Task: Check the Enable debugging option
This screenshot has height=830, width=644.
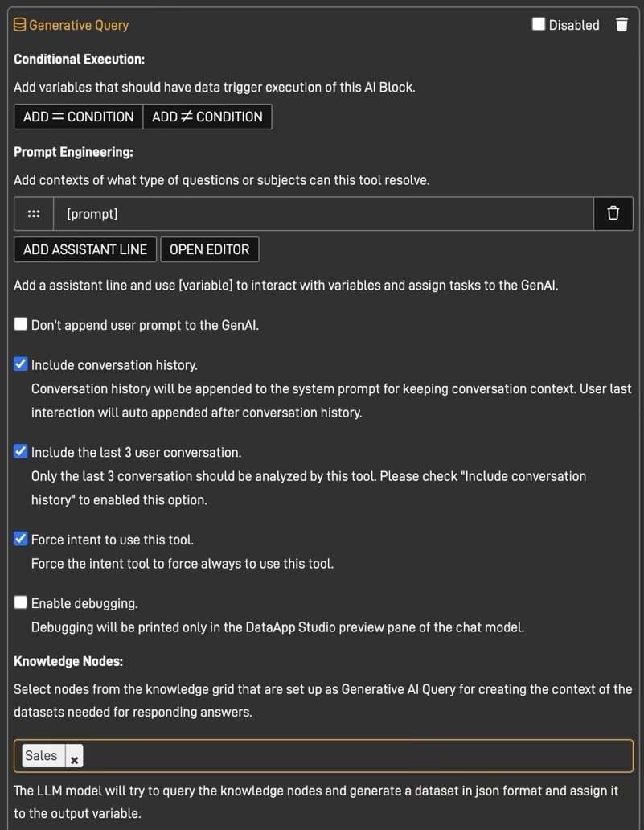Action: coord(21,602)
